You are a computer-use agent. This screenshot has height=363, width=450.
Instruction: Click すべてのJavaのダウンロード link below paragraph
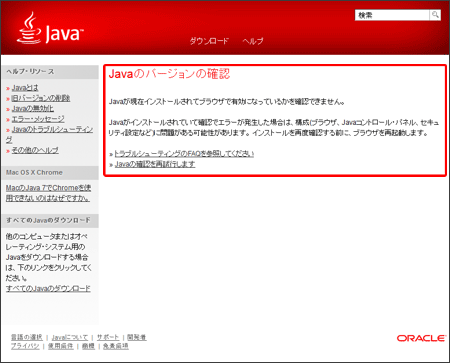(x=48, y=288)
